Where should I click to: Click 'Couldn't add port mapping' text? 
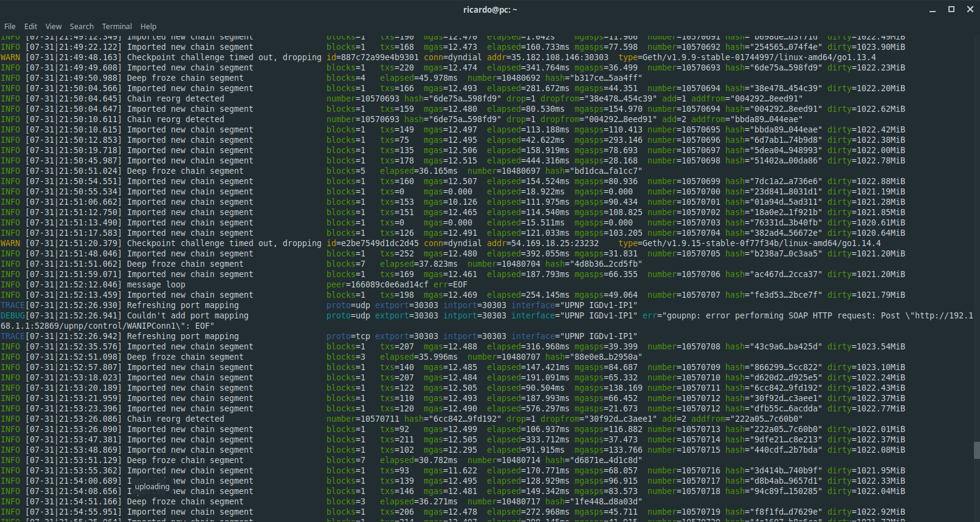pos(188,315)
